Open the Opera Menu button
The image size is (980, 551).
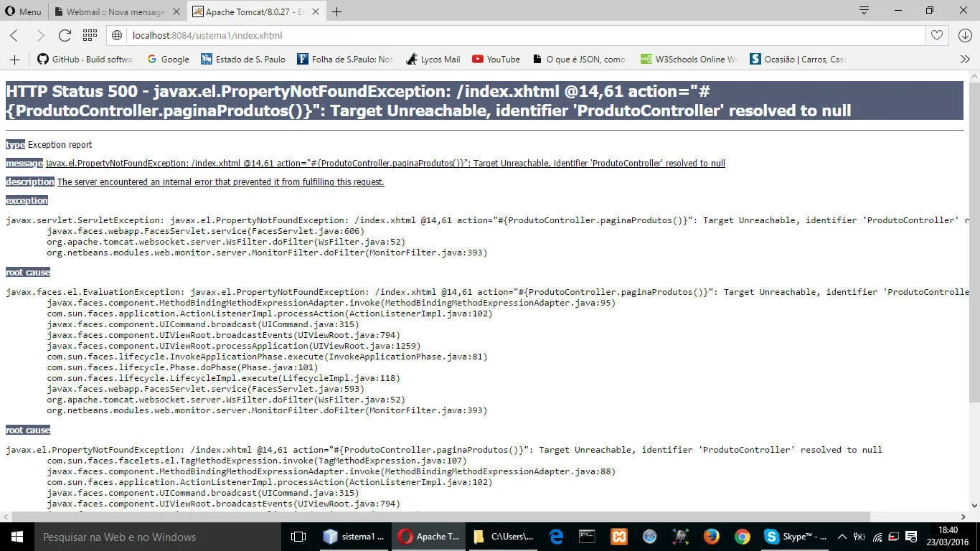(24, 11)
